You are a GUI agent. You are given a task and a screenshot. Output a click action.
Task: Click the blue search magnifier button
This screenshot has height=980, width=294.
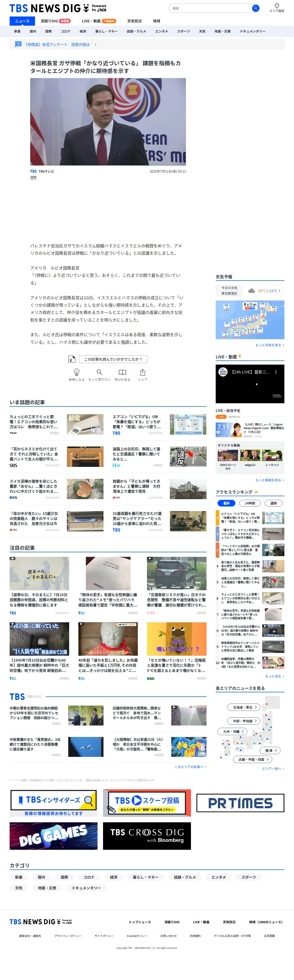point(255,8)
